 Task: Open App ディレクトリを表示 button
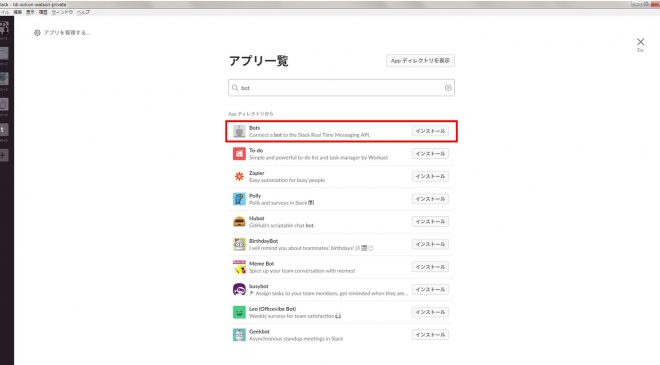point(420,61)
